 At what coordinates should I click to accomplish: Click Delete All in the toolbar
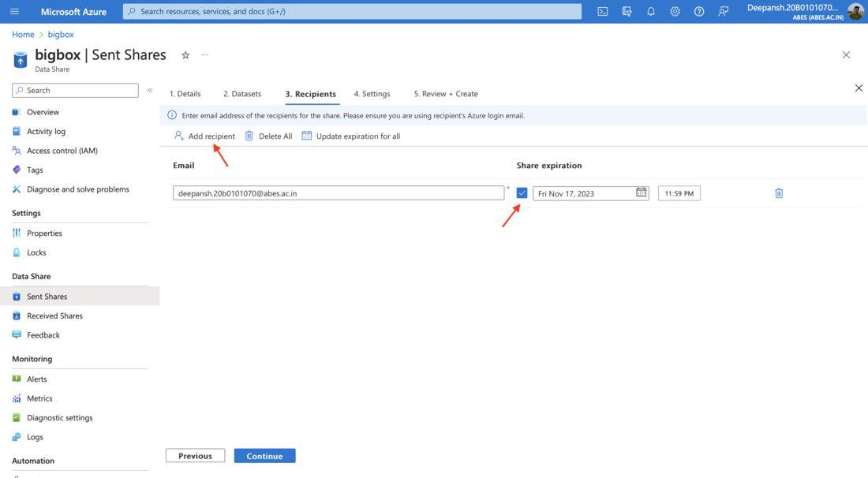tap(268, 136)
